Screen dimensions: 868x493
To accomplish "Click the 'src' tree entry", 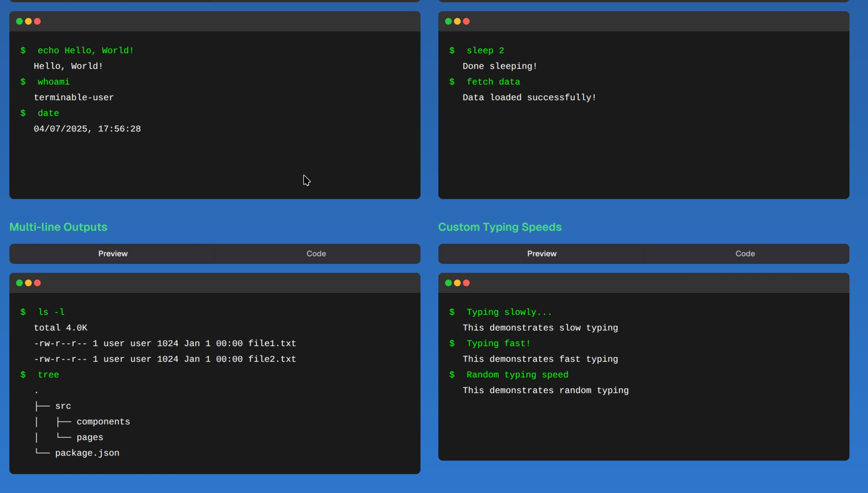I will pos(63,406).
